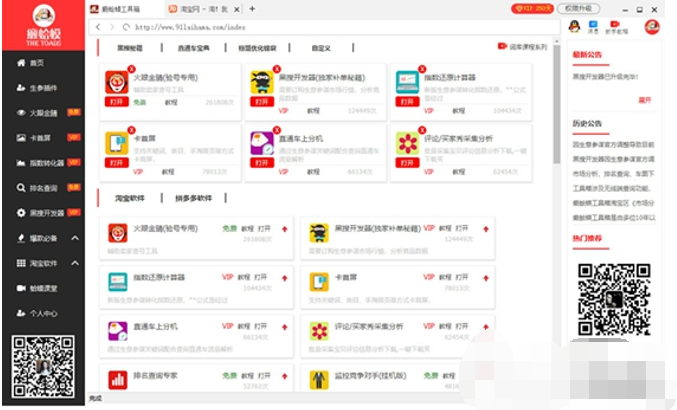
Task: Click 打开 link in 直通车上分机 list row
Action: (260, 326)
